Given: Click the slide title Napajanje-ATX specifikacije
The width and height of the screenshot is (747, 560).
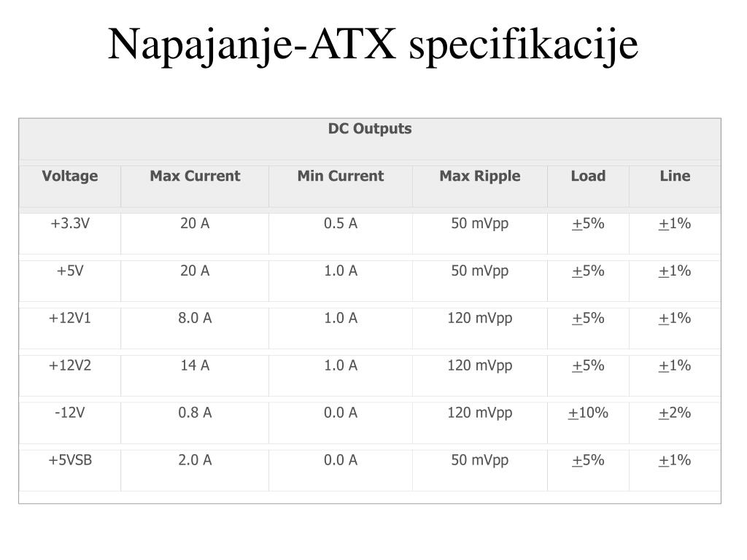Looking at the screenshot, I should pos(373,46).
